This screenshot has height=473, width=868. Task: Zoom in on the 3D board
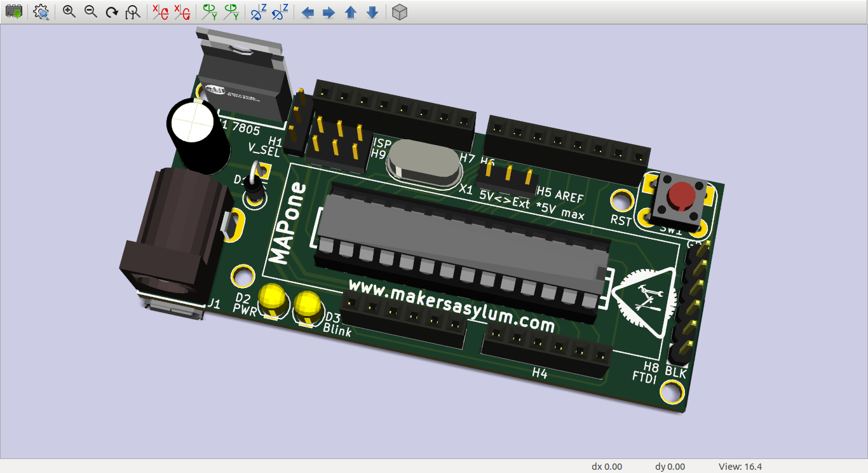click(69, 11)
